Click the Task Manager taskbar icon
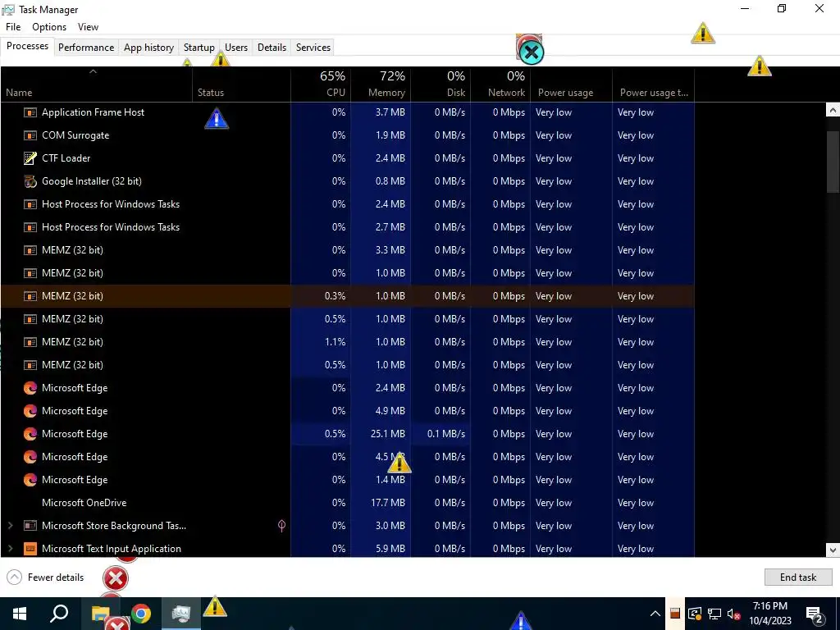The width and height of the screenshot is (840, 630). click(x=181, y=614)
